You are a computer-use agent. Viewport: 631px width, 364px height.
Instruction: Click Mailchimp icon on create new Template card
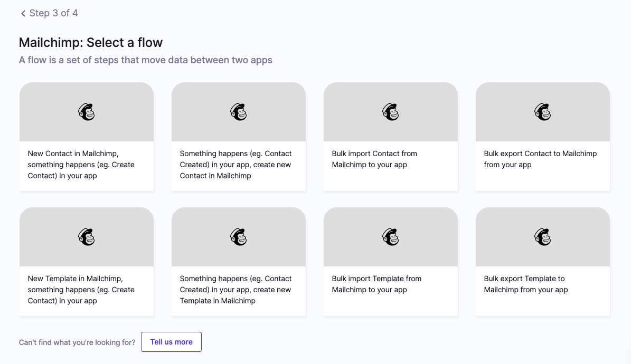(239, 237)
